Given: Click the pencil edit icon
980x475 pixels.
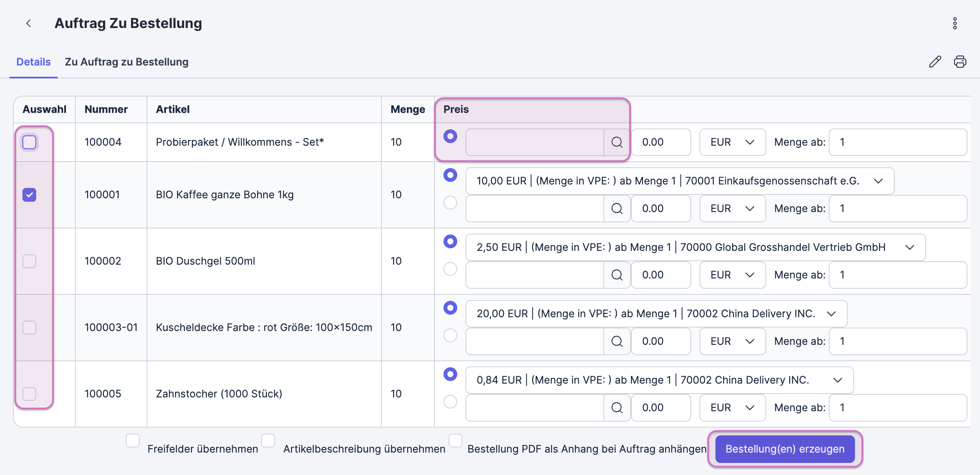Looking at the screenshot, I should pyautogui.click(x=935, y=62).
